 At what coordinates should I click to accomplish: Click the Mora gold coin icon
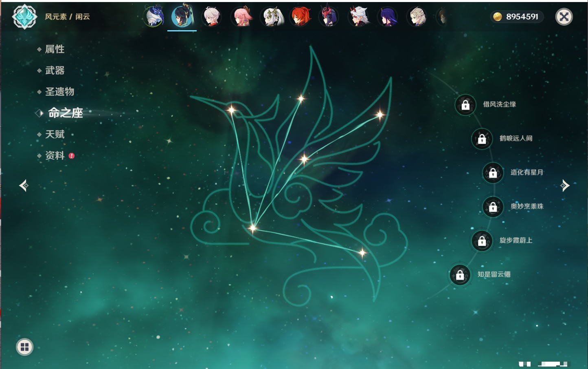[x=497, y=17]
